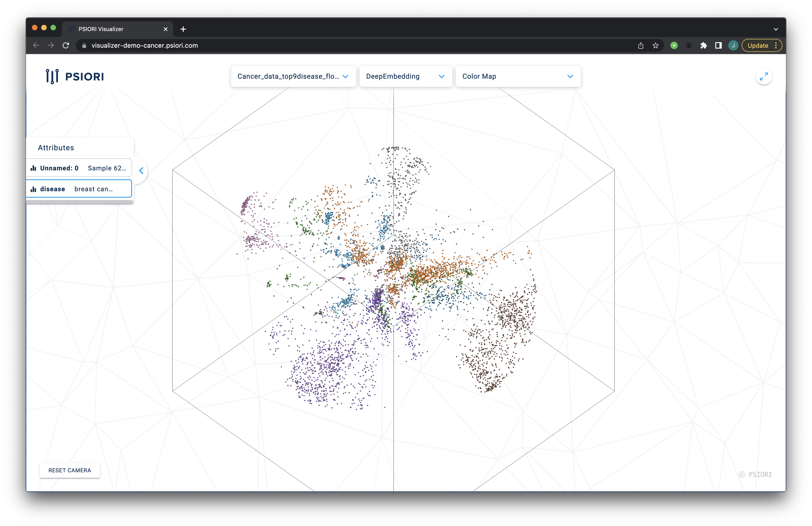Click the histogram icon beside Unnamed: 0
The image size is (812, 526).
[34, 168]
